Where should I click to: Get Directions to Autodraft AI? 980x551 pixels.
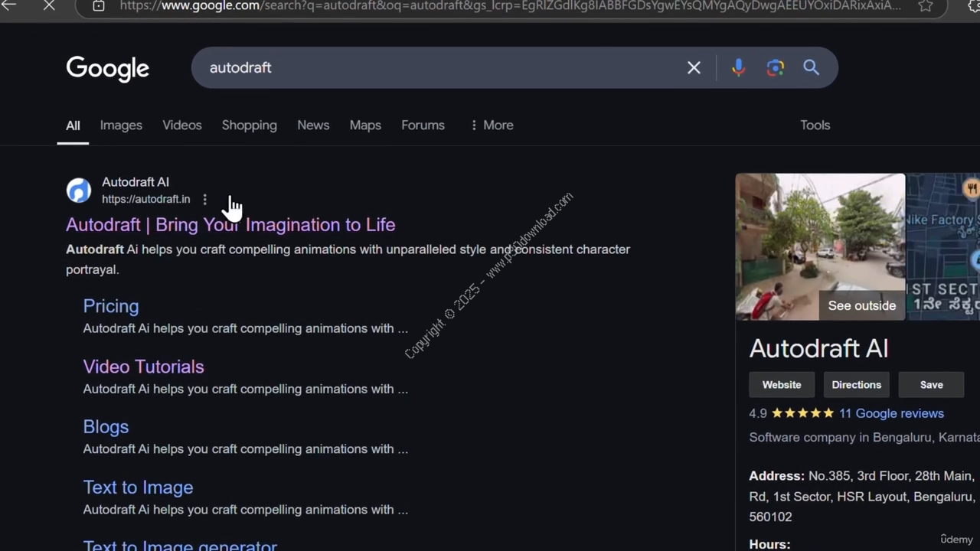[856, 385]
